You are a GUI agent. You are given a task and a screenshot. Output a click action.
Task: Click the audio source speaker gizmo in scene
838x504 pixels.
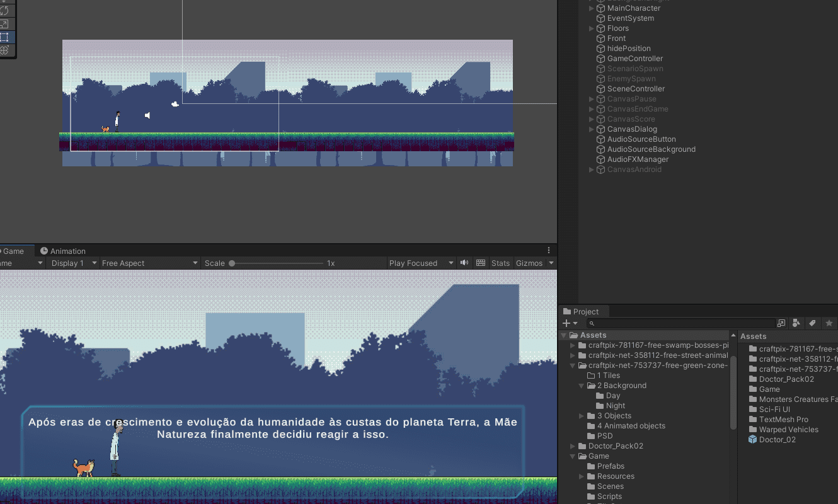[147, 115]
